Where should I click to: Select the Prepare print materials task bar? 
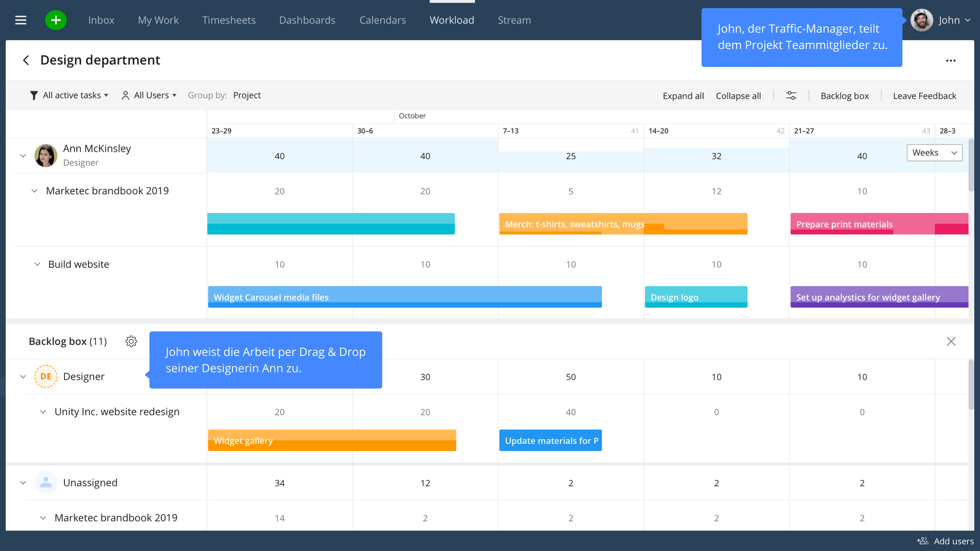coord(879,224)
